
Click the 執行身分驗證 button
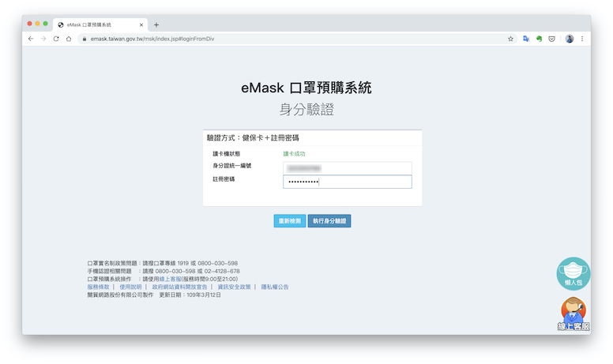pos(329,221)
